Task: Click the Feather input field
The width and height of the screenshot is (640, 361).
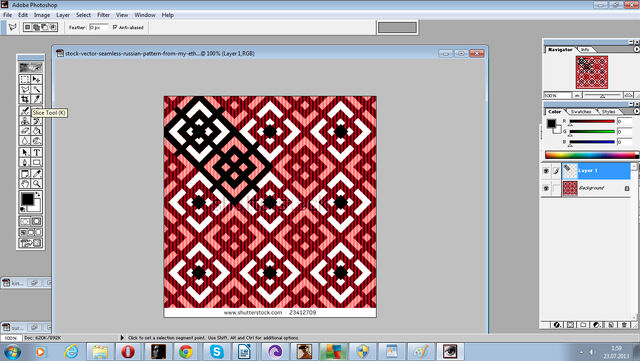Action: click(98, 27)
